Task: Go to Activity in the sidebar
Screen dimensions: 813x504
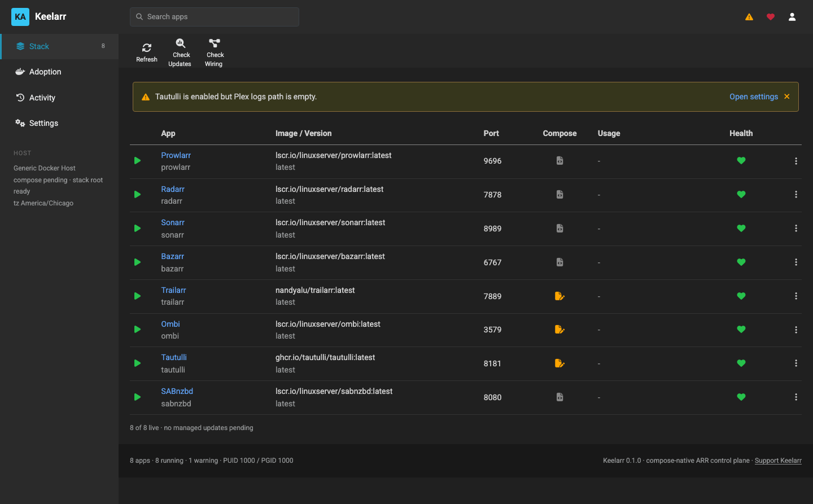Action: coord(59,98)
